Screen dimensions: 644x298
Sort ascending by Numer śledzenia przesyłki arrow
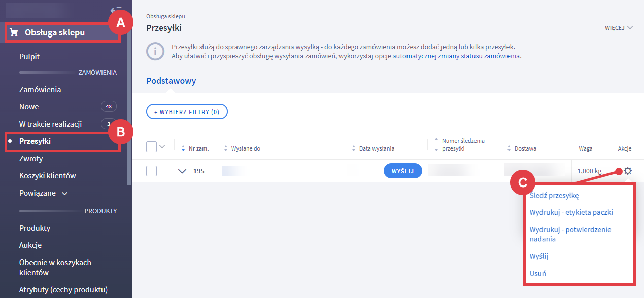click(x=436, y=140)
